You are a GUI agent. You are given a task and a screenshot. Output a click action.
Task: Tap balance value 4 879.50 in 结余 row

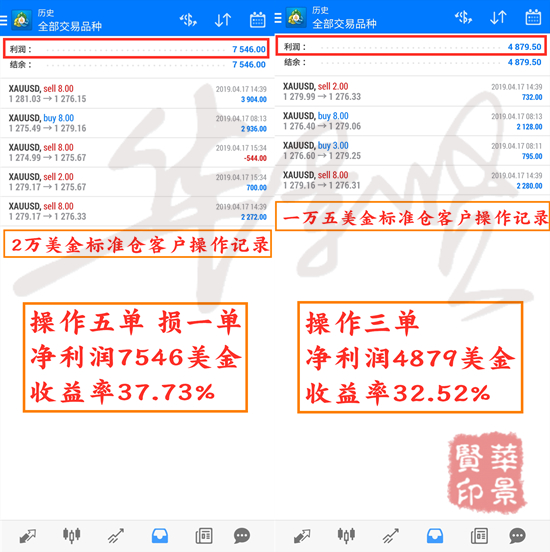pyautogui.click(x=524, y=62)
